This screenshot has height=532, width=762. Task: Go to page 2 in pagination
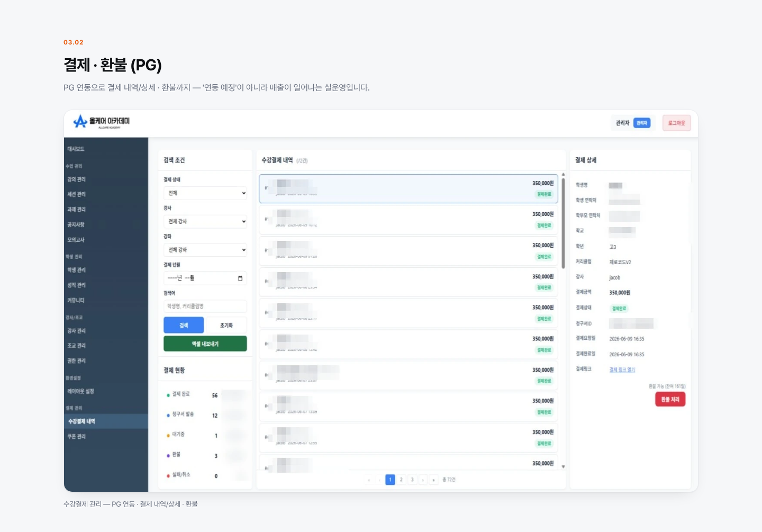pyautogui.click(x=401, y=480)
